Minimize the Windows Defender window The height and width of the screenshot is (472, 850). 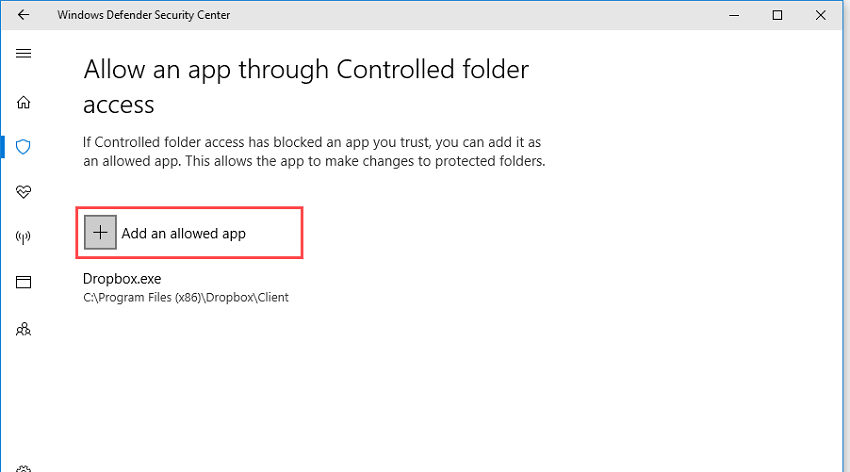[730, 15]
